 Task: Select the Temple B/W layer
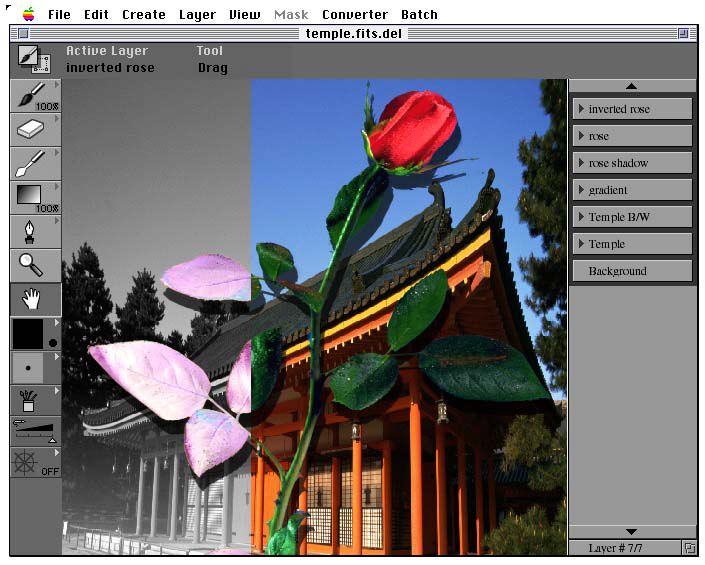pyautogui.click(x=632, y=217)
